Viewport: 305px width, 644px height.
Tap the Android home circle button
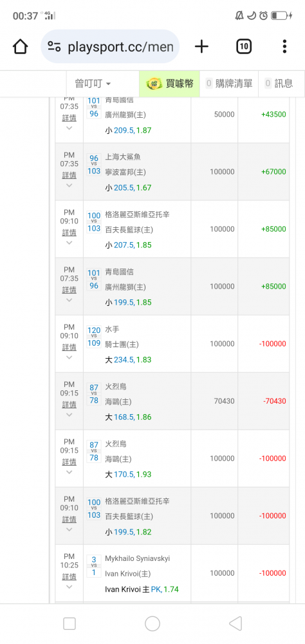coord(152,623)
